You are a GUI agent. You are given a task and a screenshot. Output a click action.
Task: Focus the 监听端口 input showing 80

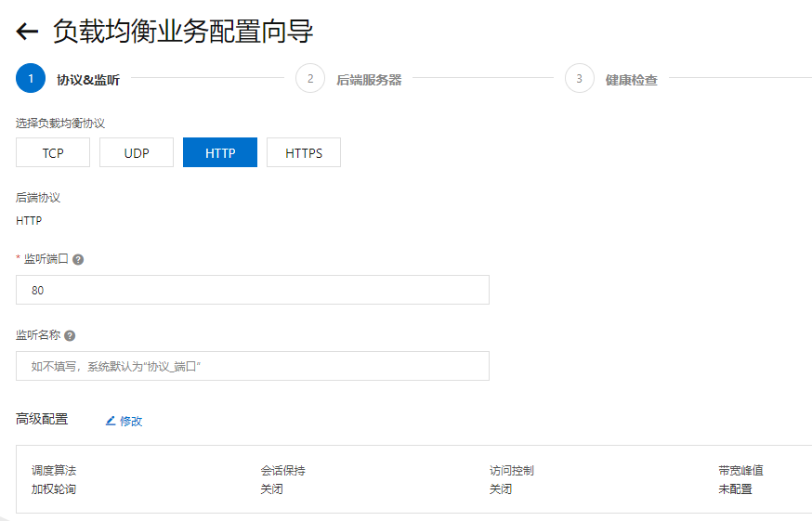tap(253, 290)
